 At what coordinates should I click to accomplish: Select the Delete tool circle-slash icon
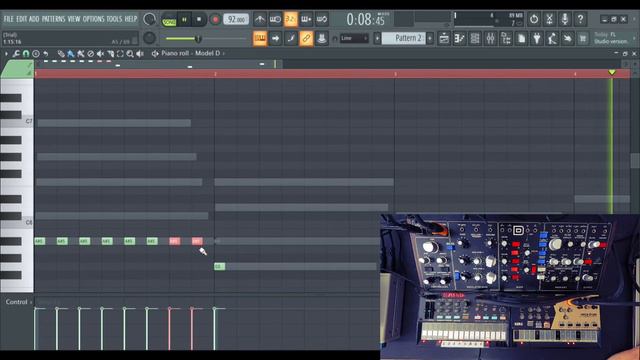tap(91, 53)
